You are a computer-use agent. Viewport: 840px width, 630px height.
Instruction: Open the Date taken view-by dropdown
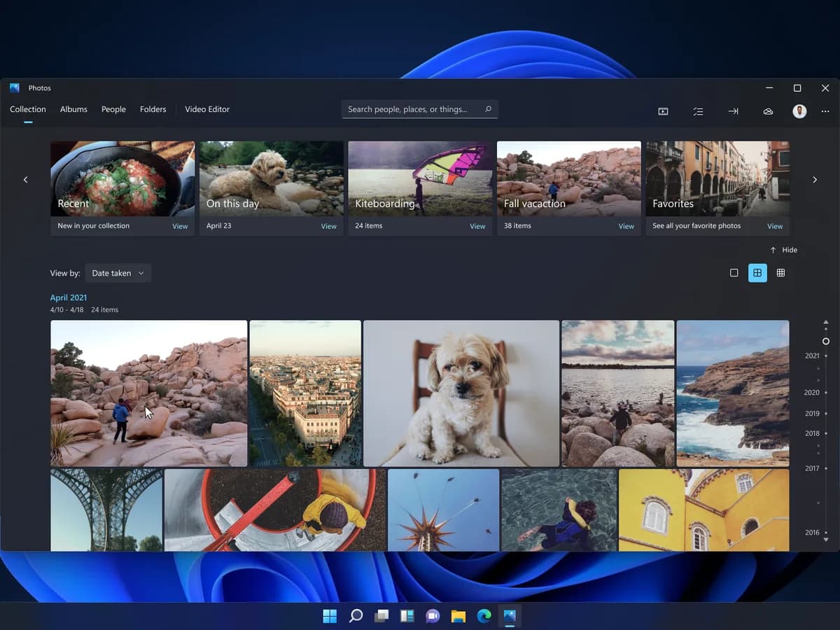click(x=118, y=273)
